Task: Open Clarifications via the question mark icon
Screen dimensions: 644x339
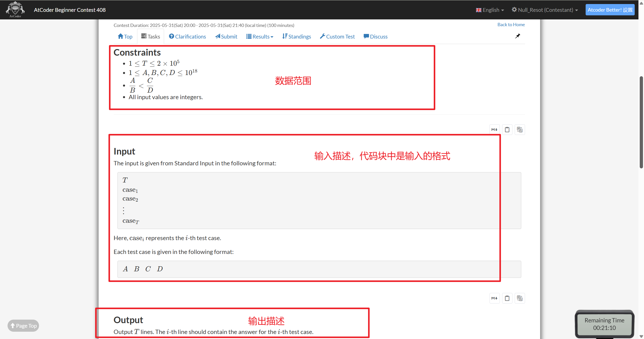Action: [x=187, y=36]
